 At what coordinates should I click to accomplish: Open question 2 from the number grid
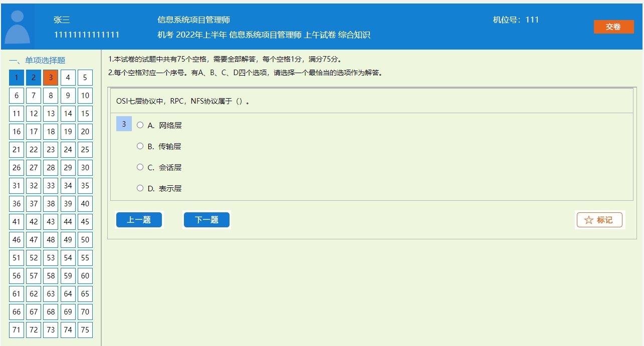[34, 78]
